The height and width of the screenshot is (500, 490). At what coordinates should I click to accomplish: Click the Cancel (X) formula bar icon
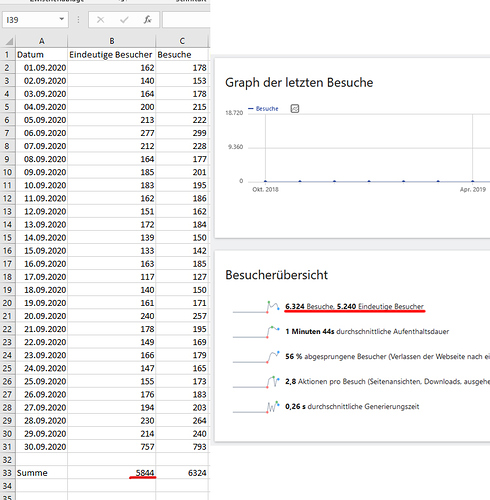pyautogui.click(x=100, y=20)
